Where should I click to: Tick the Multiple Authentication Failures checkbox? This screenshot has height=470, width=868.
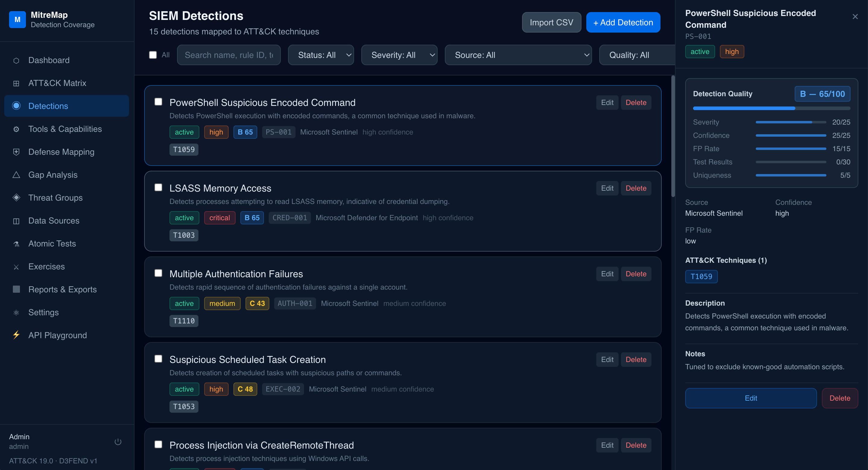pyautogui.click(x=158, y=273)
